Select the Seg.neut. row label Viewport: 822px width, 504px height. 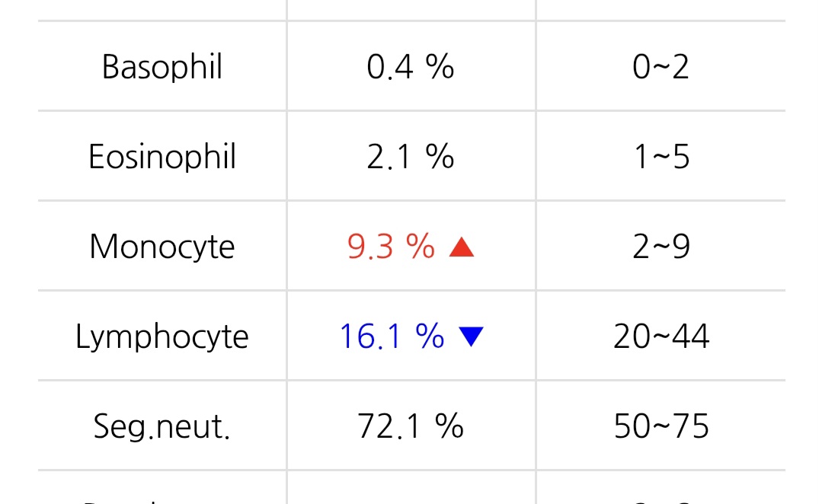(x=162, y=426)
